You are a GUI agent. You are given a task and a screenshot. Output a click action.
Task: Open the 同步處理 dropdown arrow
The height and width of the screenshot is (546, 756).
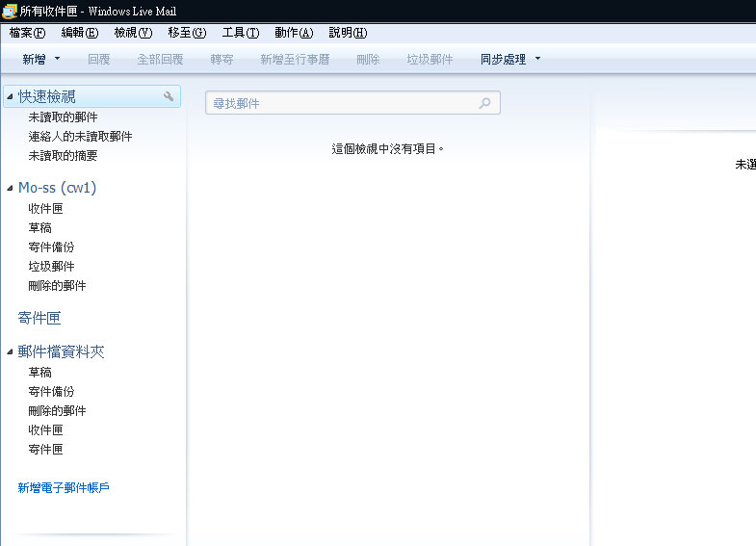(537, 59)
